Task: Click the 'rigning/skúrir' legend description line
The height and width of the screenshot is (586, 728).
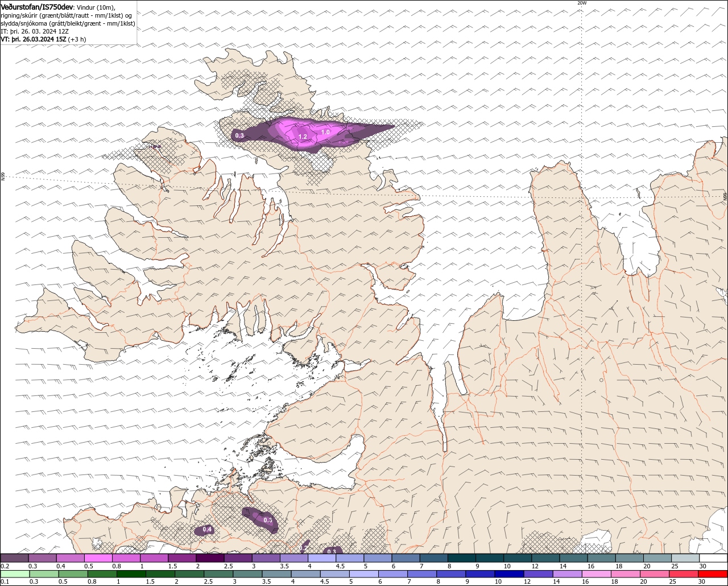Action: click(x=66, y=15)
